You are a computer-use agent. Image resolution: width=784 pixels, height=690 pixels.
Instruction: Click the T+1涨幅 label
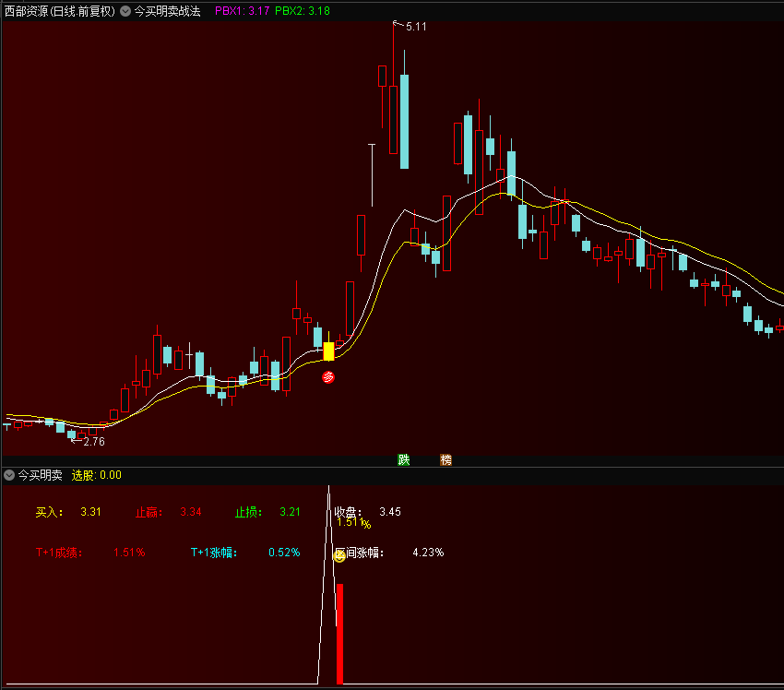click(x=214, y=553)
